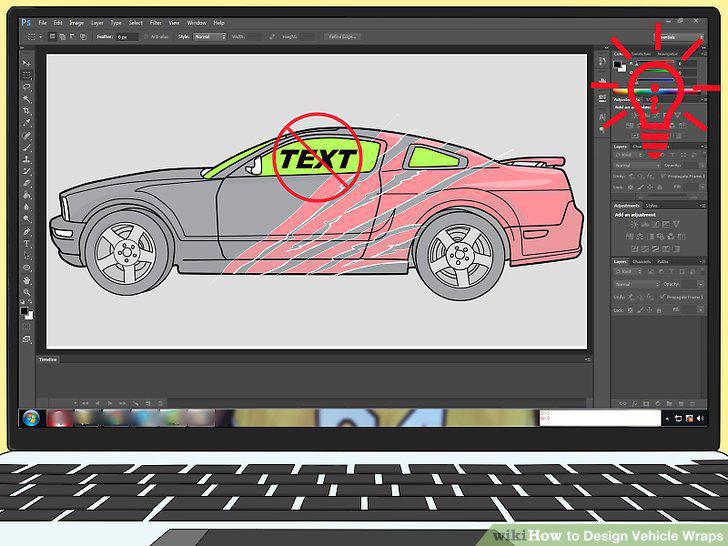Toggle Lock all in the Paths-tab Layers panel
Viewport: 728px width, 546px height.
(659, 310)
